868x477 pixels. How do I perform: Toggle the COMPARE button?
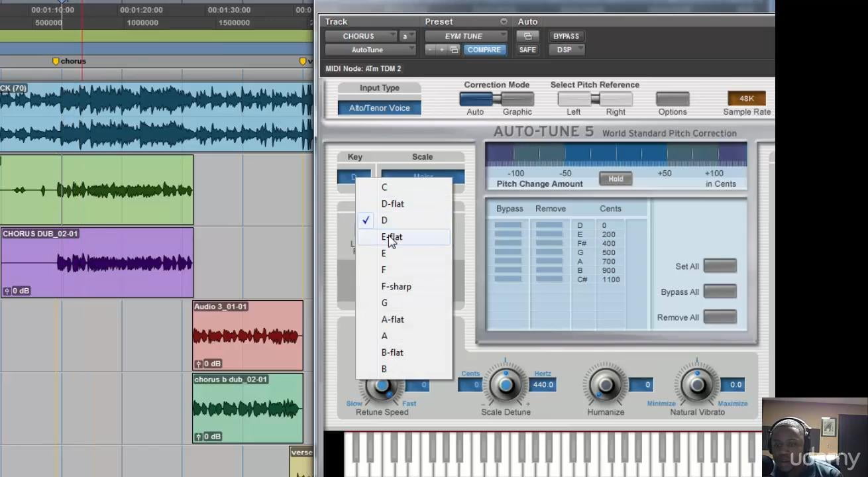(484, 50)
